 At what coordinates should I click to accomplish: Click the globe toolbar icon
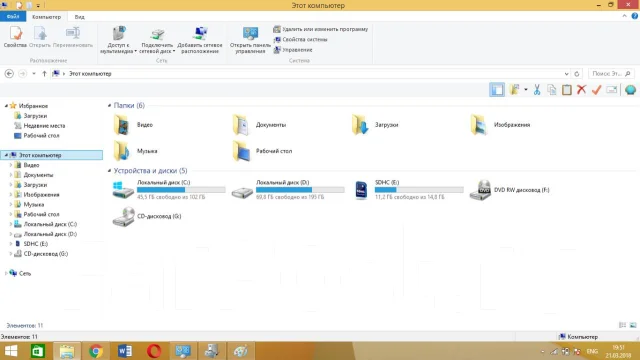(x=630, y=90)
